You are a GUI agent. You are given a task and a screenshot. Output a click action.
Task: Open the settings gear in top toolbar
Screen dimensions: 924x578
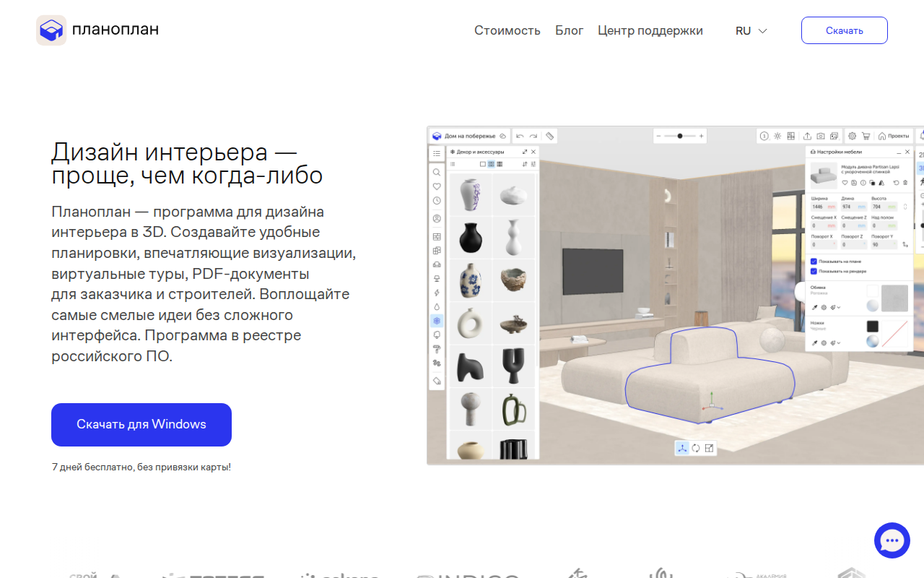852,136
